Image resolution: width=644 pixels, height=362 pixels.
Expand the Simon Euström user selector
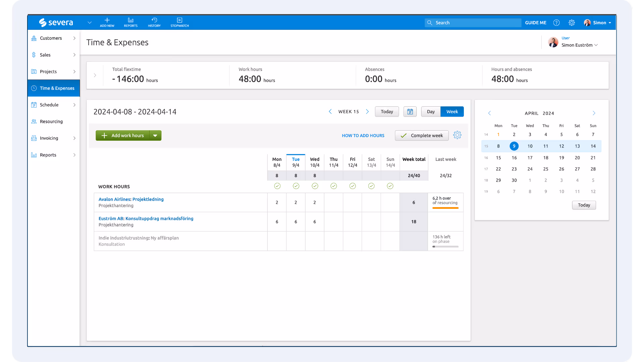click(579, 45)
